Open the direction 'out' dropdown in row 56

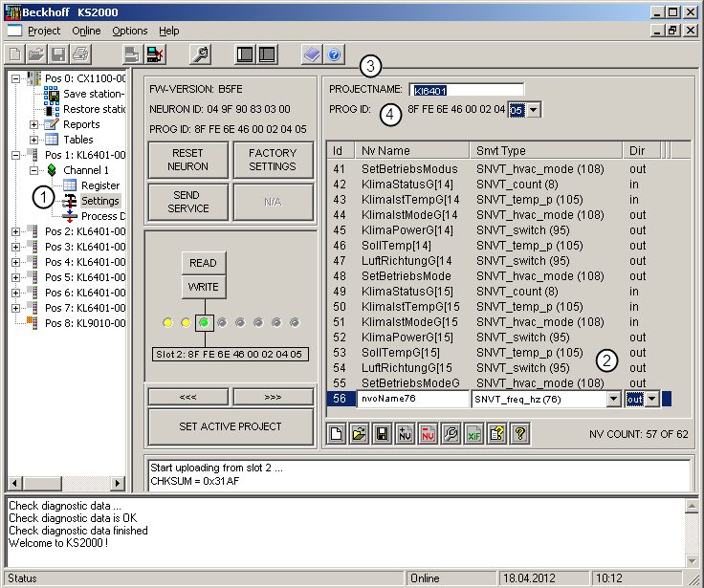click(652, 399)
